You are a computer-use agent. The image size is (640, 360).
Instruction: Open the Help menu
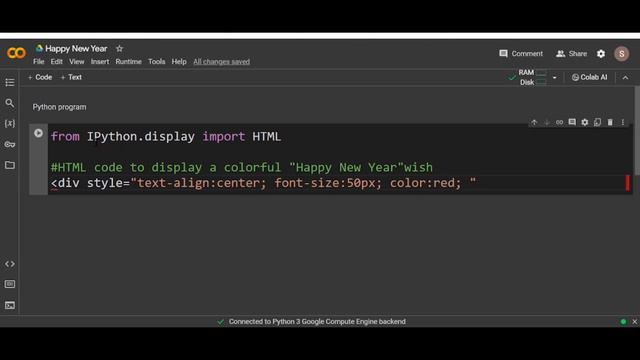point(179,62)
